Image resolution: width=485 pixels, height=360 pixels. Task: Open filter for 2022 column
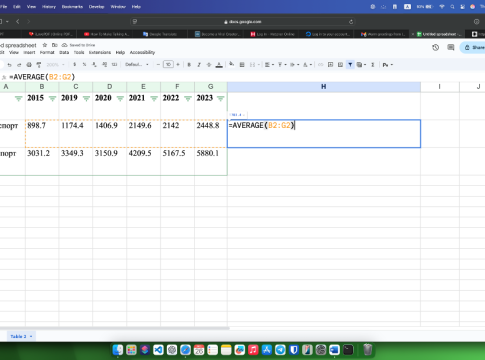(188, 98)
